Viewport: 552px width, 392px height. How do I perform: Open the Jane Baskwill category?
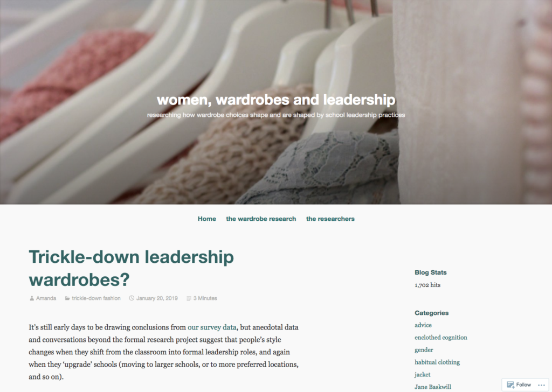433,387
